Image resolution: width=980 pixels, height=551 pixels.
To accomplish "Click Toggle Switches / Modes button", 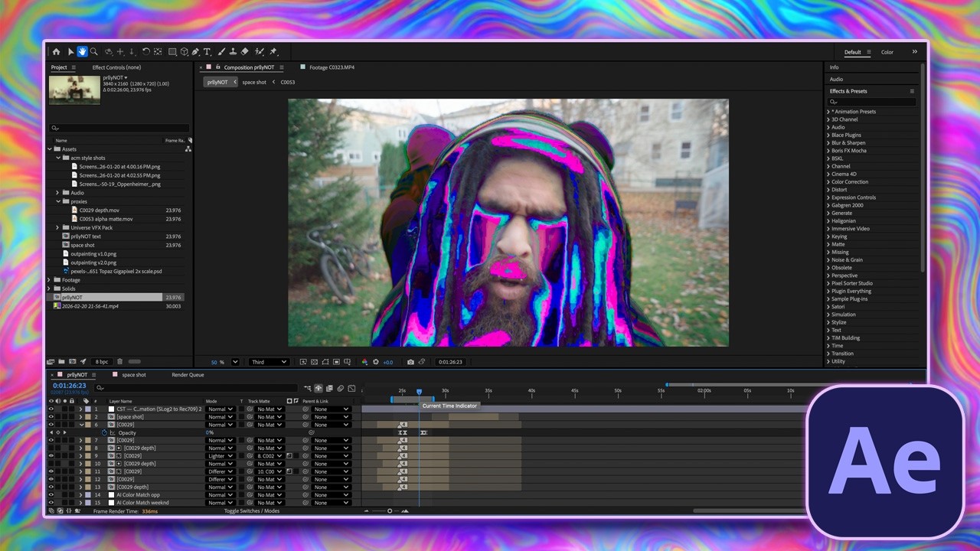I will click(251, 510).
